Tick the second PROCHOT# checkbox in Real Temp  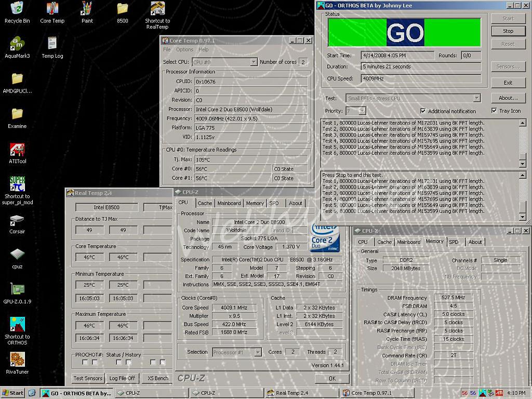point(95,362)
